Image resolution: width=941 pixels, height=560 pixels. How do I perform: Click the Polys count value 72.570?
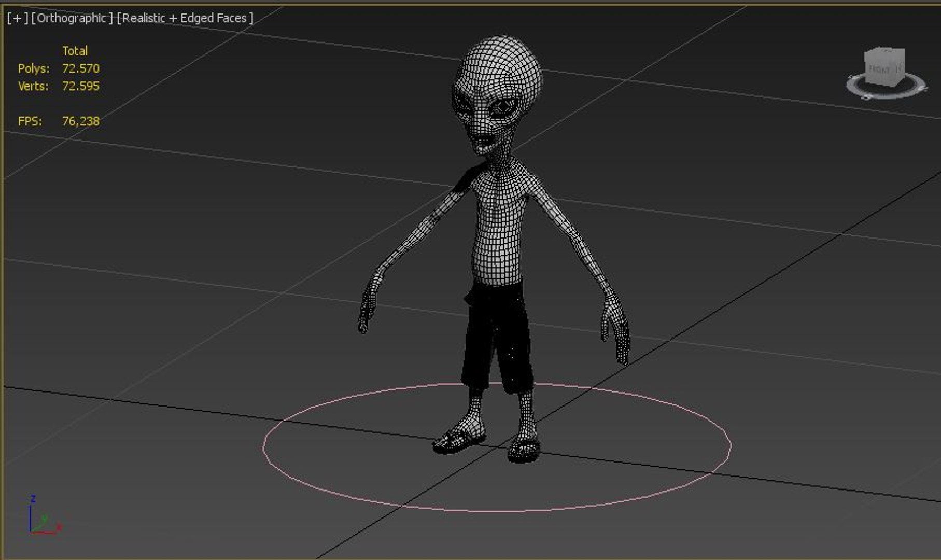[81, 68]
